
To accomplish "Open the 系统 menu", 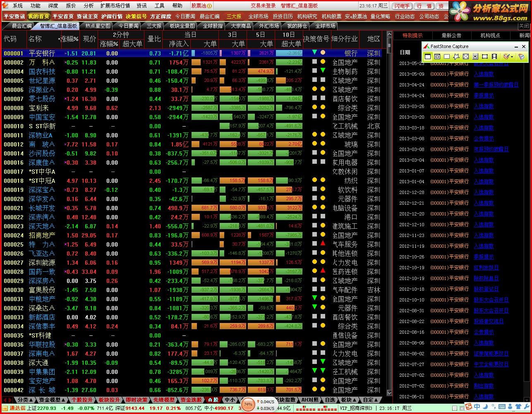I will coord(18,6).
